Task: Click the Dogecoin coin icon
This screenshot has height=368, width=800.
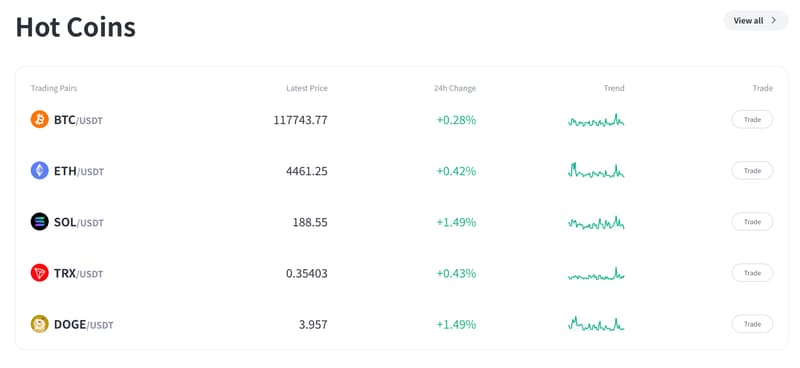Action: click(40, 324)
